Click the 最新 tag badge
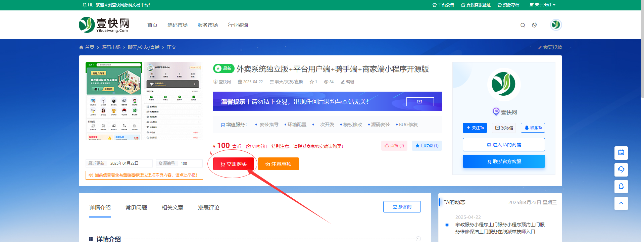Viewport: 644px width, 242px height. tap(224, 68)
